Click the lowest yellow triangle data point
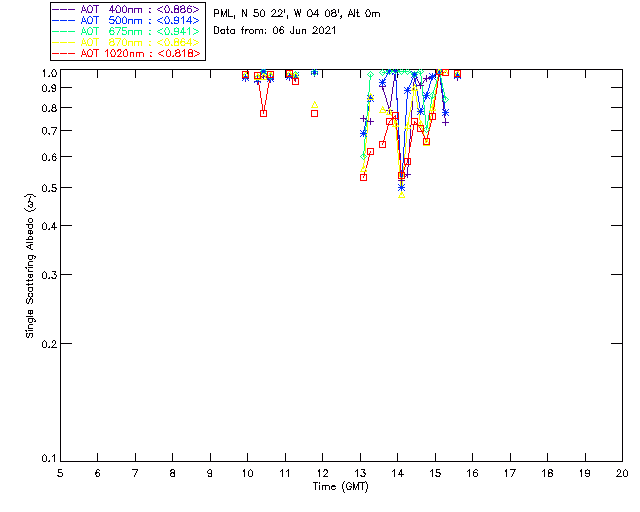Screen dimensions: 640x512 (402, 195)
